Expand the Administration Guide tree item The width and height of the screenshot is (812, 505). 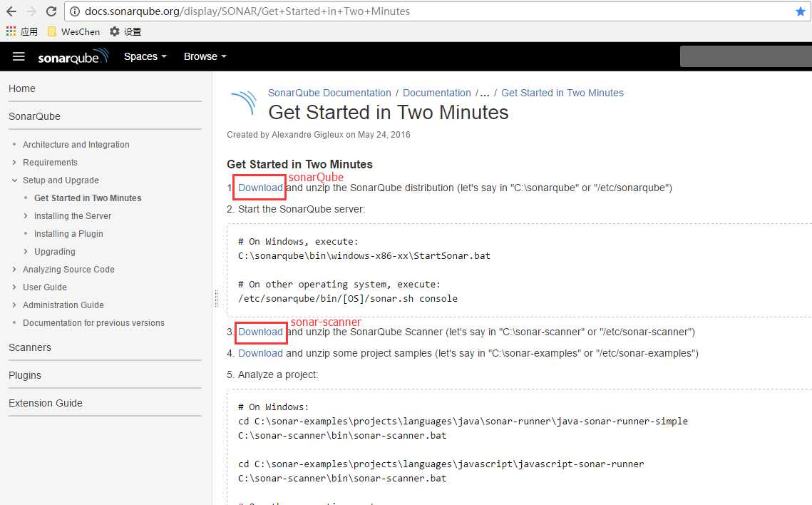point(14,305)
